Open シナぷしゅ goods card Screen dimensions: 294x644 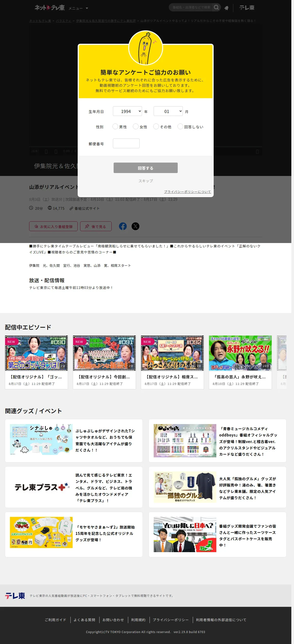(x=74, y=441)
